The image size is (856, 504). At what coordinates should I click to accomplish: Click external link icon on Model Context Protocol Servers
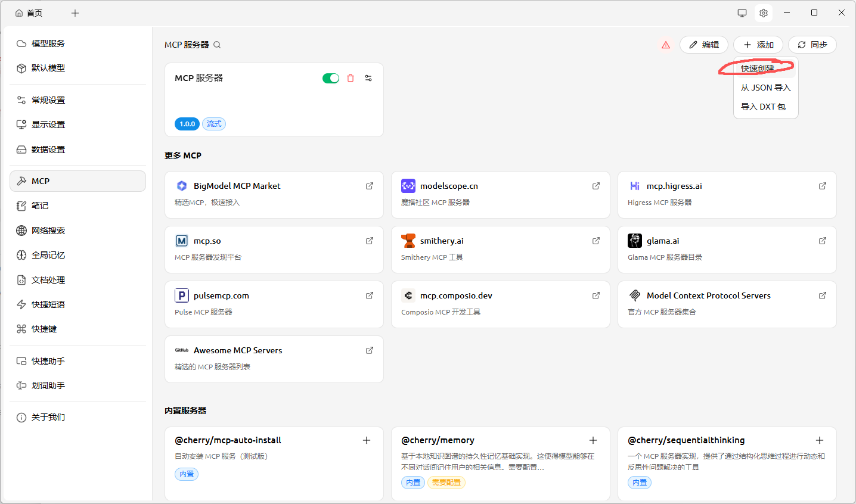pos(823,295)
